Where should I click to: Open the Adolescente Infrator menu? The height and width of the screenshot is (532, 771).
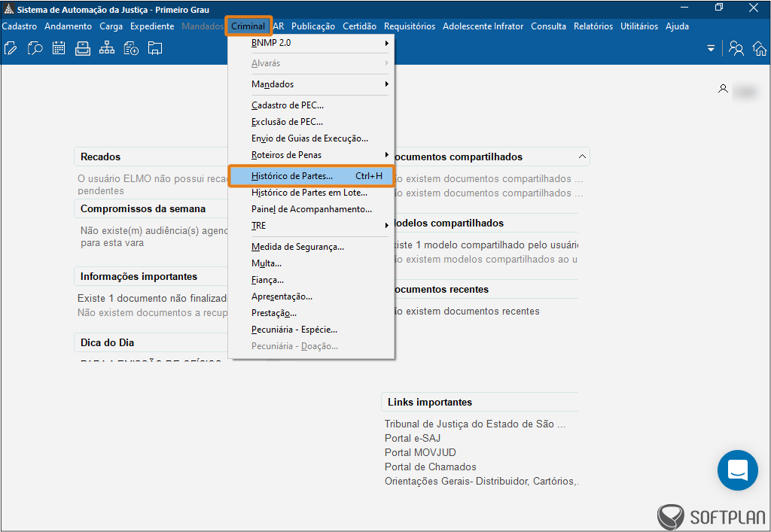coord(483,26)
